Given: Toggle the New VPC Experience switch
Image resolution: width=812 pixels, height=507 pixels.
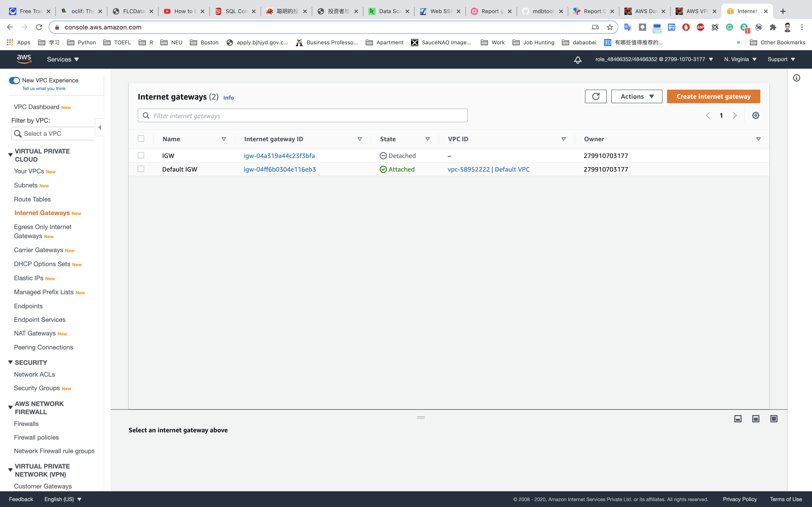Looking at the screenshot, I should 14,81.
